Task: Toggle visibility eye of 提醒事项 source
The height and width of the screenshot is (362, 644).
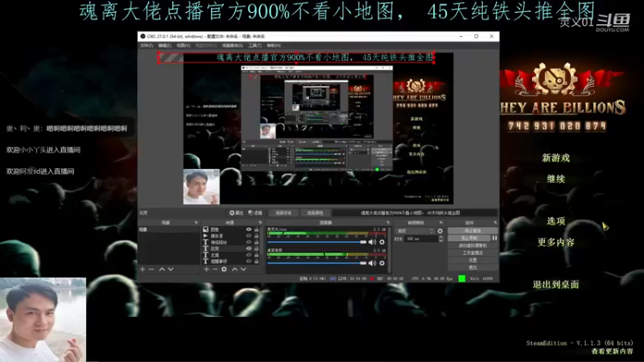Action: [x=249, y=261]
